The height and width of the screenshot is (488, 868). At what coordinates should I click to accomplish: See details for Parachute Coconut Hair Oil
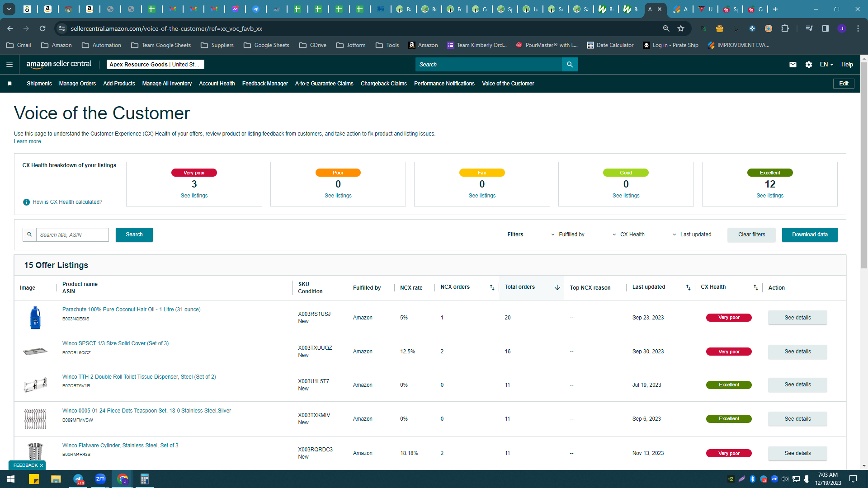pyautogui.click(x=797, y=318)
